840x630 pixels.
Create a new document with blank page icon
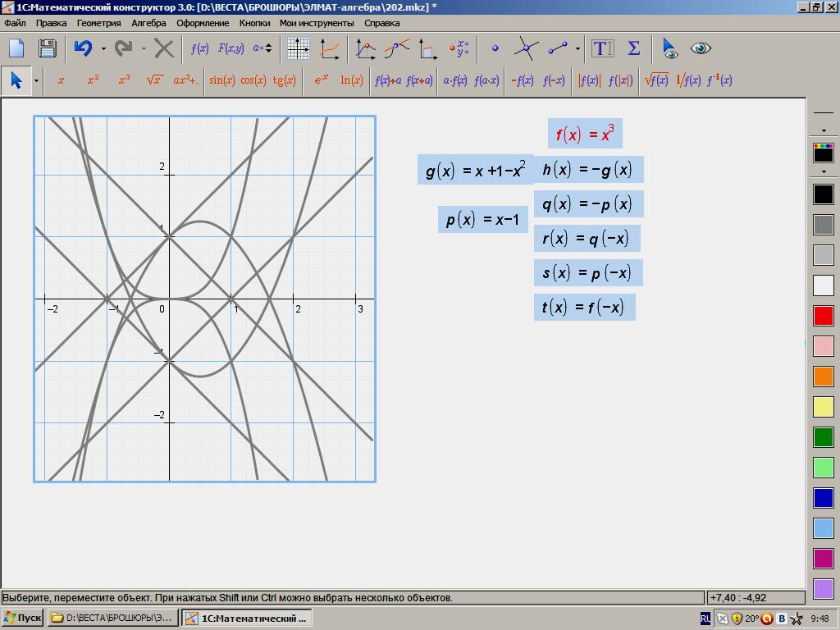(16, 48)
